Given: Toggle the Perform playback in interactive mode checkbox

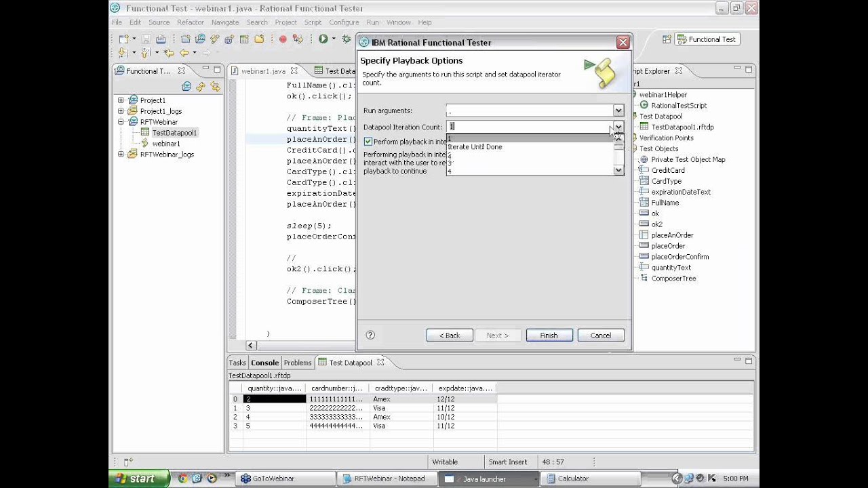Looking at the screenshot, I should click(x=368, y=142).
